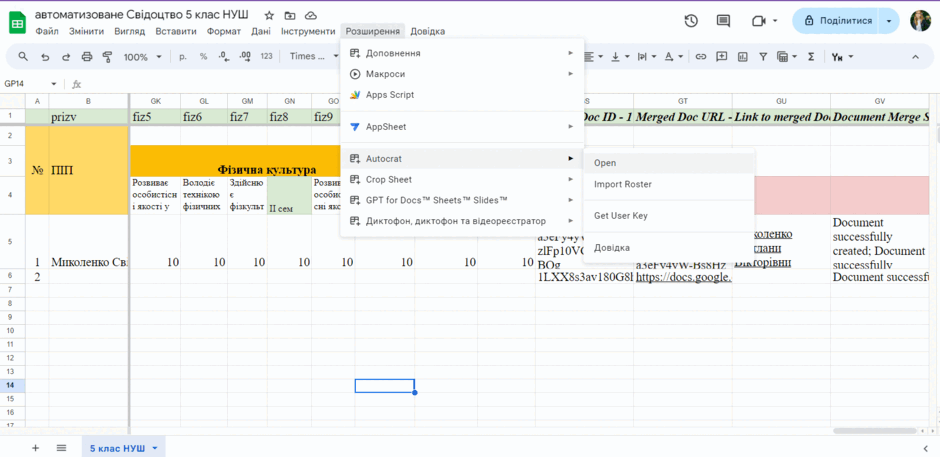Screen dimensions: 940x457
Task: Open GPT for Docs Sheets Slides entry
Action: (x=462, y=200)
